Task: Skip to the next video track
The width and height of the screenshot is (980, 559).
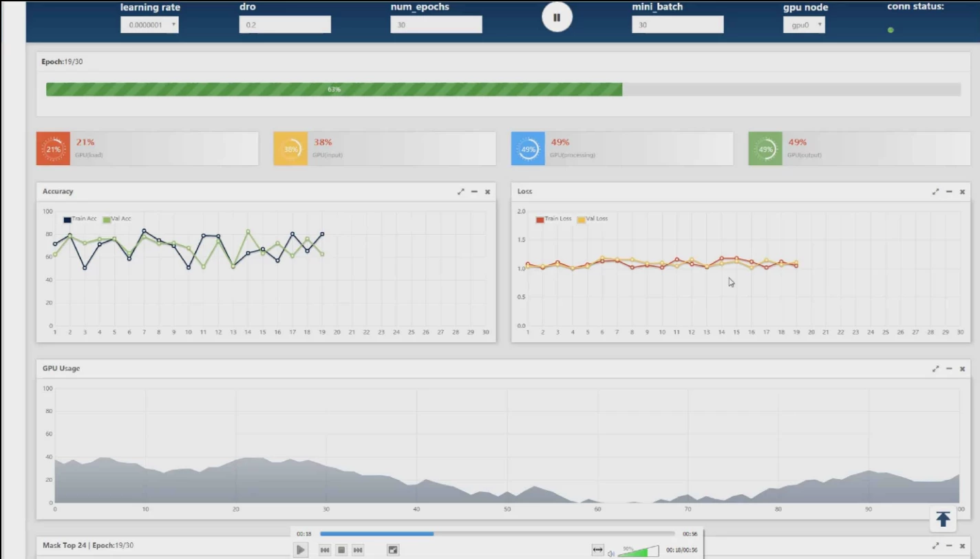Action: (358, 550)
